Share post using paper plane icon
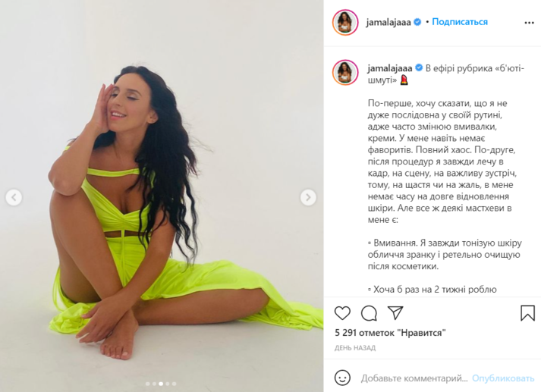Image resolution: width=541 pixels, height=392 pixels. click(395, 312)
